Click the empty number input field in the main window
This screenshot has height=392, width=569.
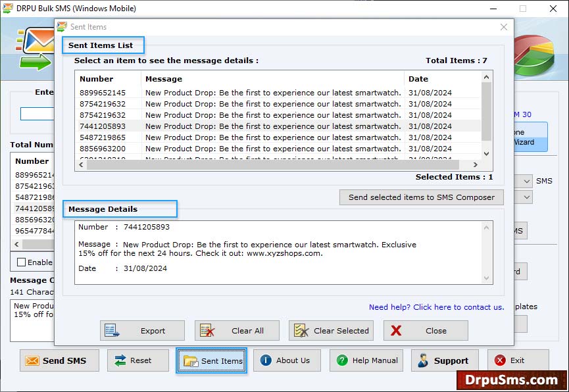click(37, 114)
